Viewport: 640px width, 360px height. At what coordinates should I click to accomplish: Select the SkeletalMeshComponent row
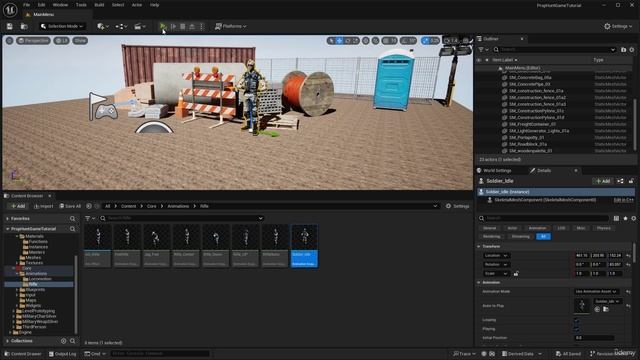(x=556, y=200)
